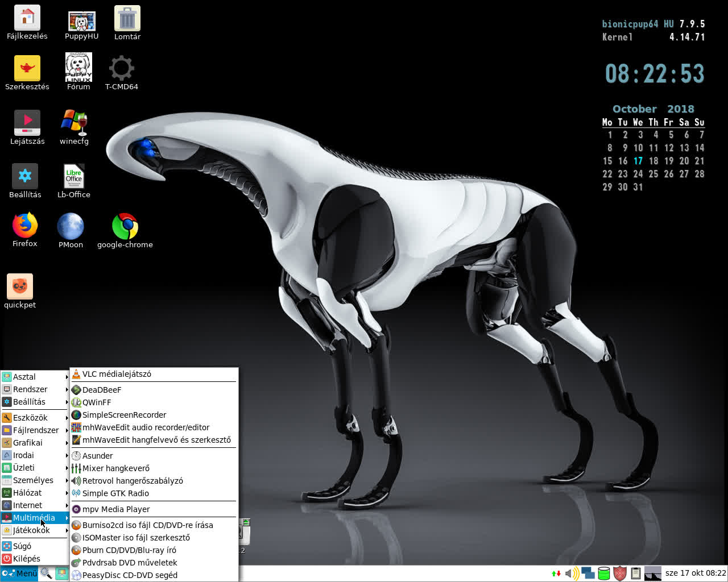
Task: Open the Játékokok menu category
Action: coord(35,530)
